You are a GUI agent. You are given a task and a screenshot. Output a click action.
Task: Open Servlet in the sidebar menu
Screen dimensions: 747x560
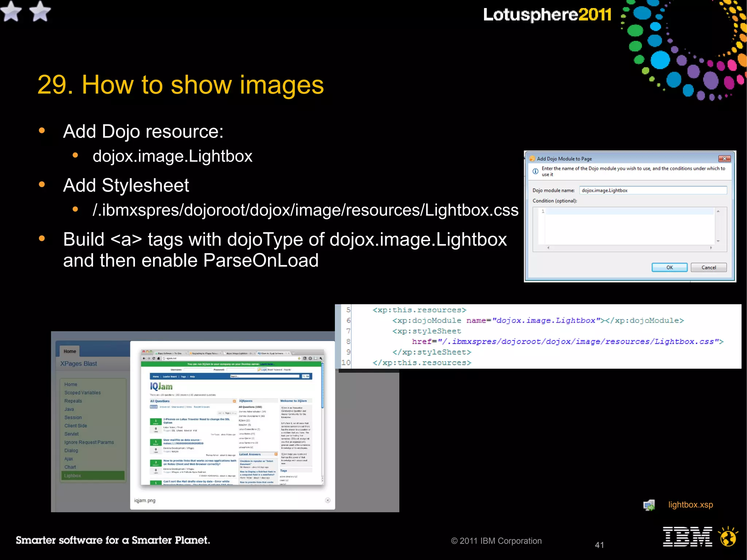coord(71,434)
